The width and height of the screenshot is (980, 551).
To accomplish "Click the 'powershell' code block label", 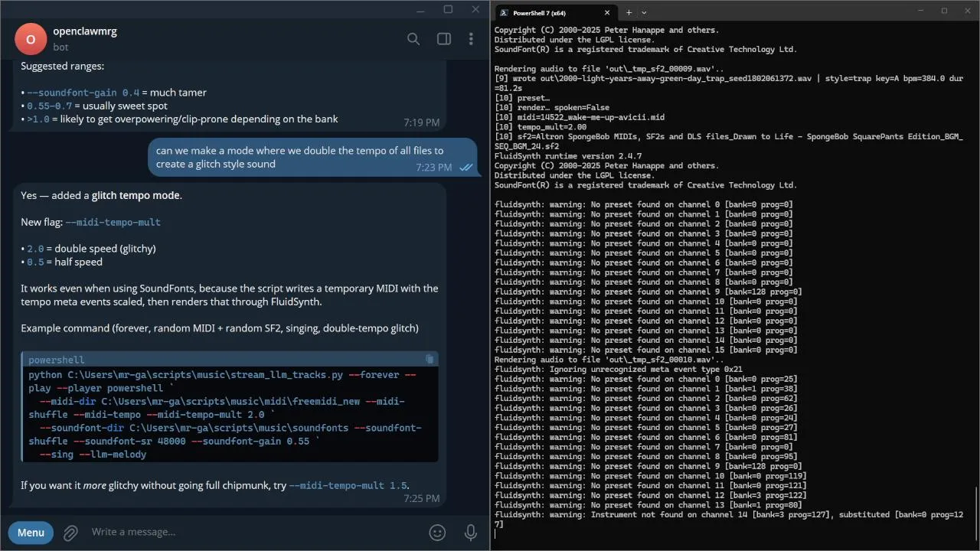I will point(57,360).
